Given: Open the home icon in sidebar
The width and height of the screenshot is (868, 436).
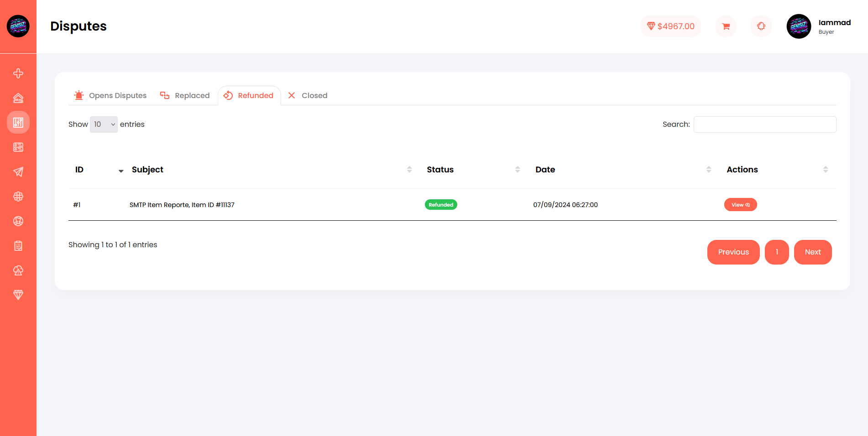Looking at the screenshot, I should (18, 98).
